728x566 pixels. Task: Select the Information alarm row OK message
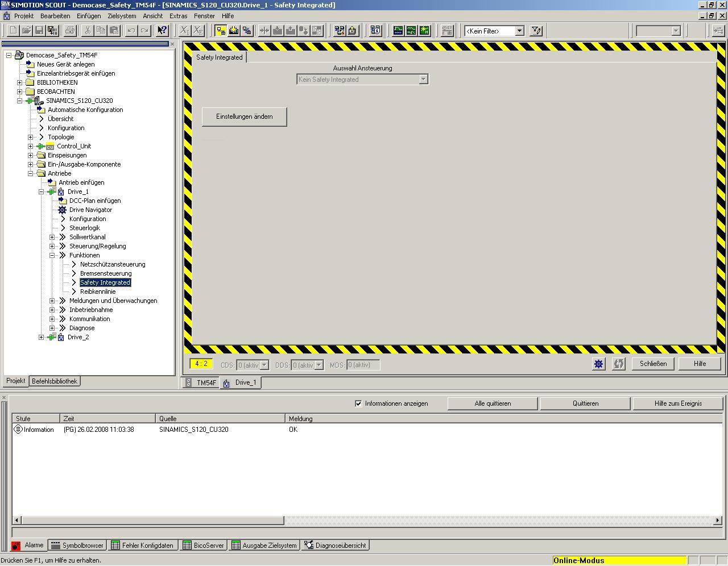point(293,430)
